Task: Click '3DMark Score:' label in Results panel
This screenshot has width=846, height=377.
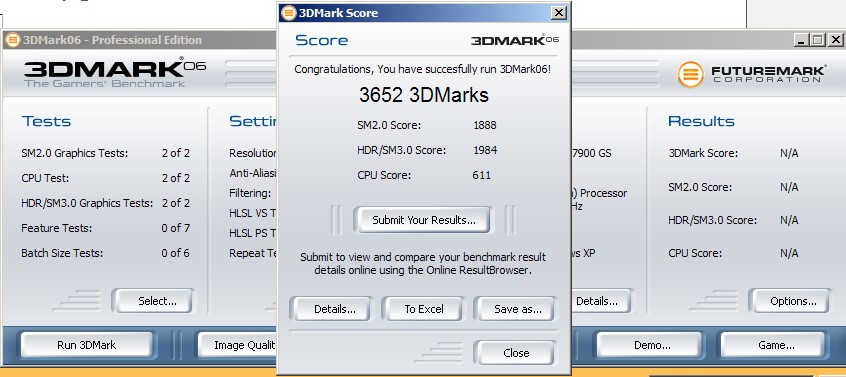Action: (x=703, y=153)
